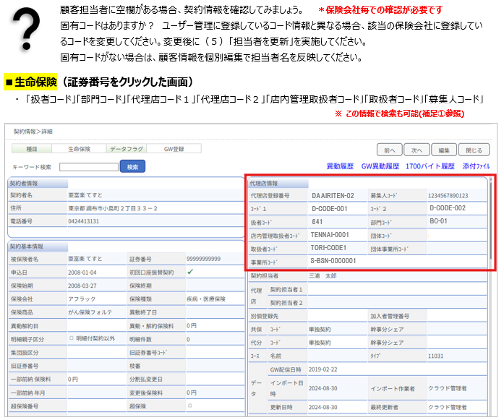Close the detail view with 閉じる button
This screenshot has height=420, width=504.
coord(474,150)
